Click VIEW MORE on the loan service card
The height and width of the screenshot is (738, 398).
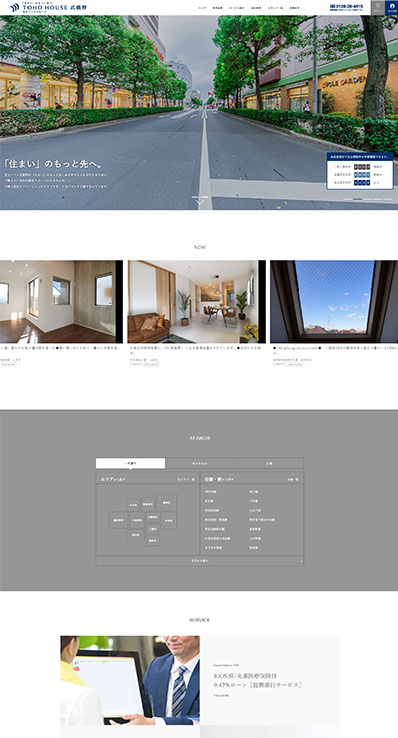click(221, 695)
